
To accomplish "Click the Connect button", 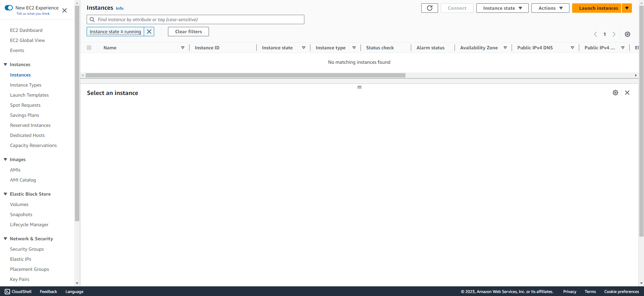I will point(457,8).
